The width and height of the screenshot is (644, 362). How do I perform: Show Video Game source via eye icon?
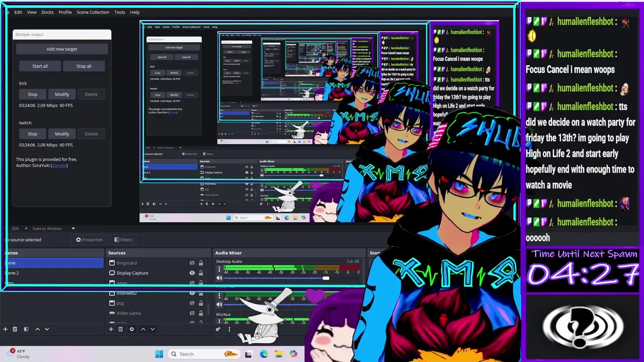click(192, 313)
